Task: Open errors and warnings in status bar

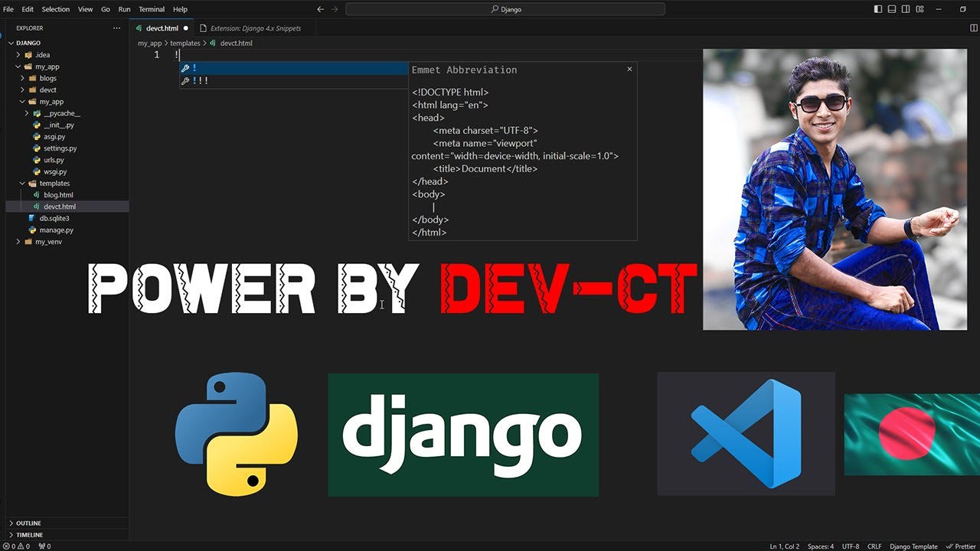Action: click(x=16, y=546)
